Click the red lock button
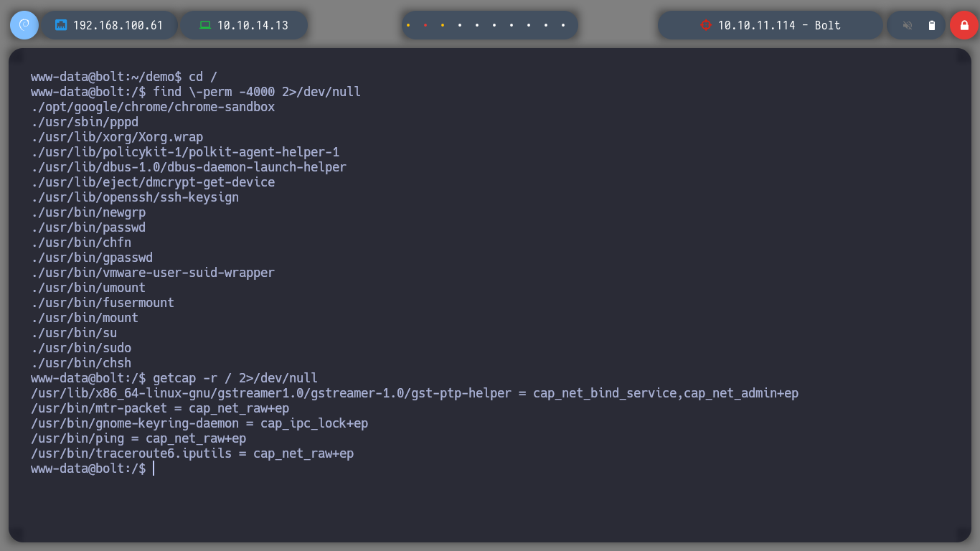Screen dimensions: 980x551 (963, 25)
